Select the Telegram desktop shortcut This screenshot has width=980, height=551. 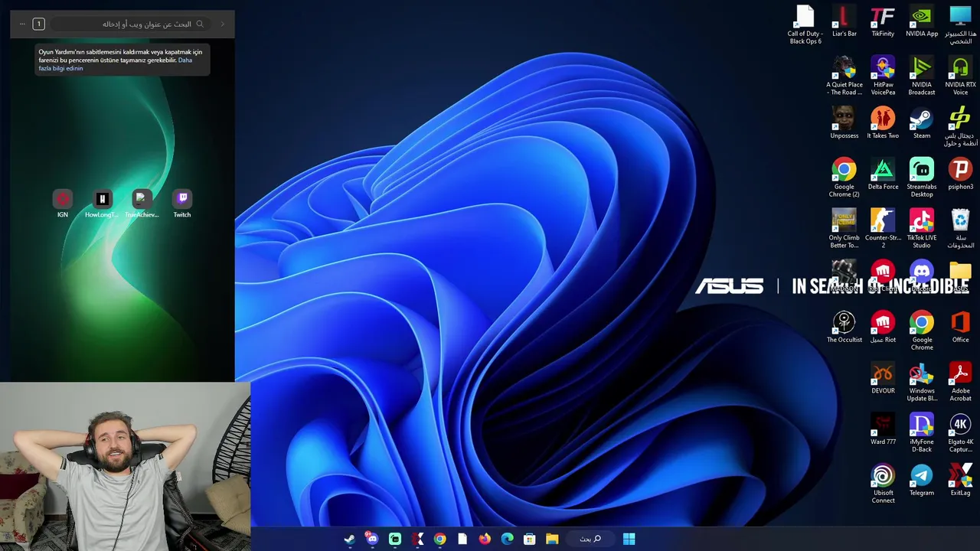point(922,481)
